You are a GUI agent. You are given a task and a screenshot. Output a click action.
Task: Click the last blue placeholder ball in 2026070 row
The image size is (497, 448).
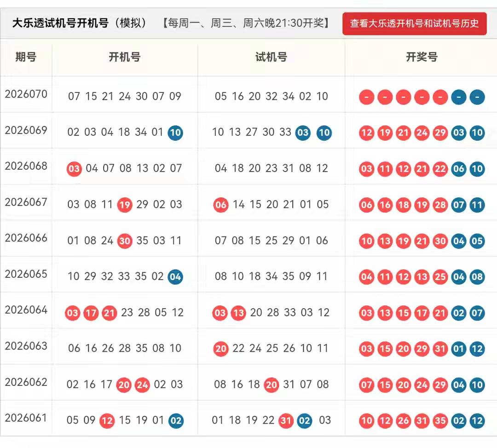coord(477,97)
